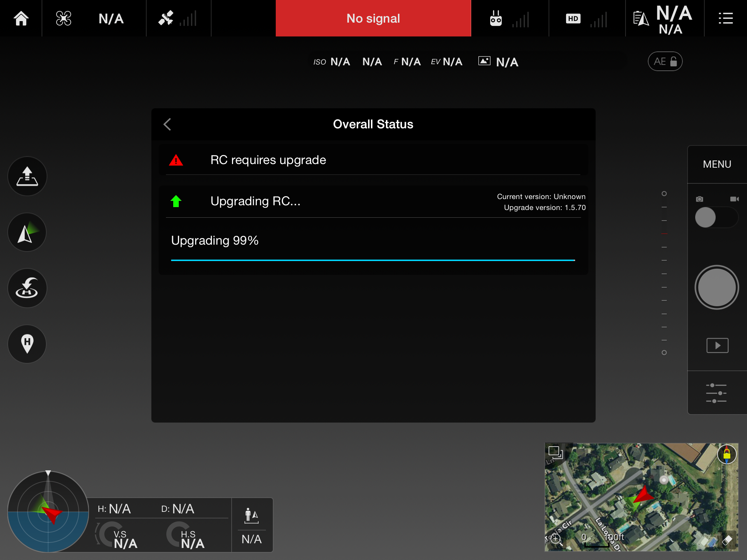Viewport: 747px width, 560px height.
Task: Open camera advanced settings sliders
Action: [x=716, y=393]
